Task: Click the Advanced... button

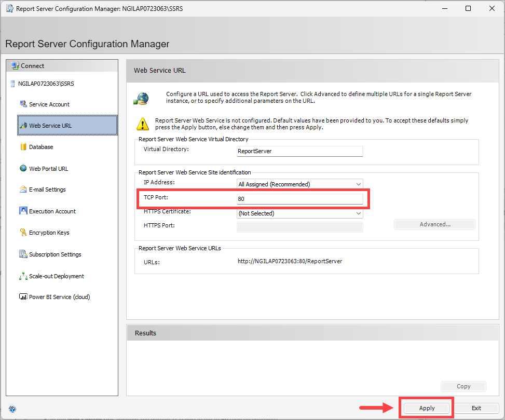Action: [435, 224]
